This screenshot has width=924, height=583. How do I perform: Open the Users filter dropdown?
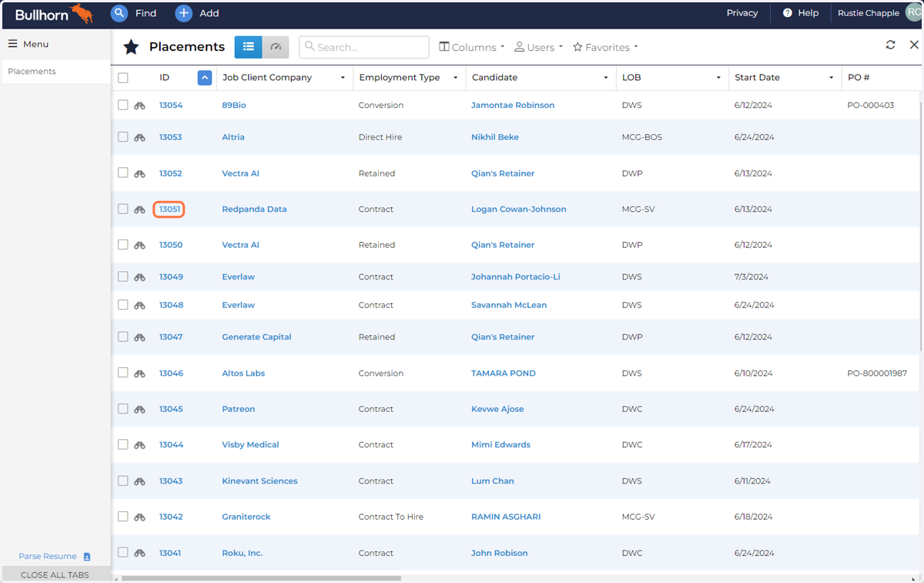pos(538,47)
